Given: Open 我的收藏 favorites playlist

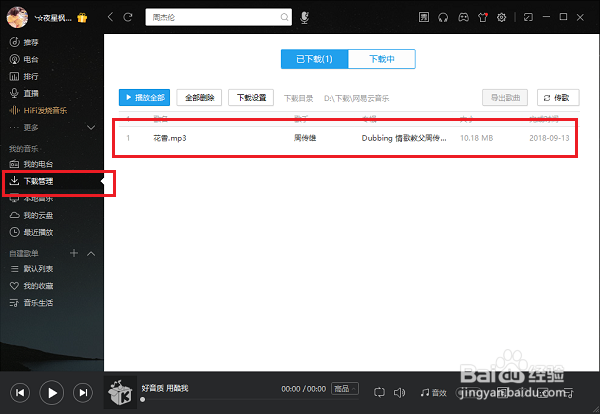Looking at the screenshot, I should point(31,286).
